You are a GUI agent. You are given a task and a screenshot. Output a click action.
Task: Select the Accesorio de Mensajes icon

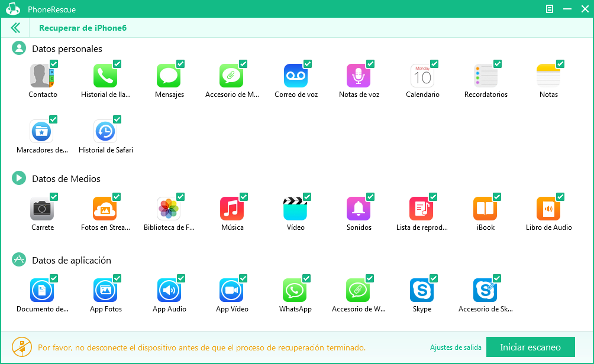pyautogui.click(x=231, y=76)
